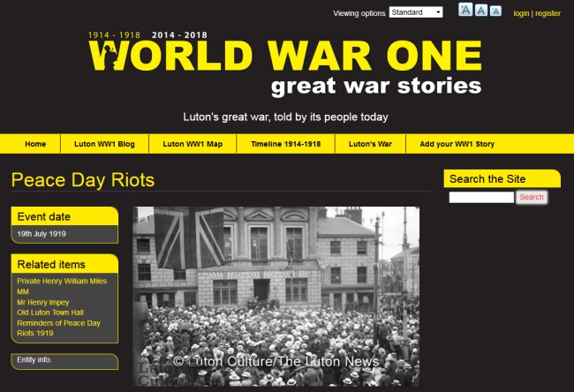
Task: Go to the Home menu item
Action: [x=35, y=144]
